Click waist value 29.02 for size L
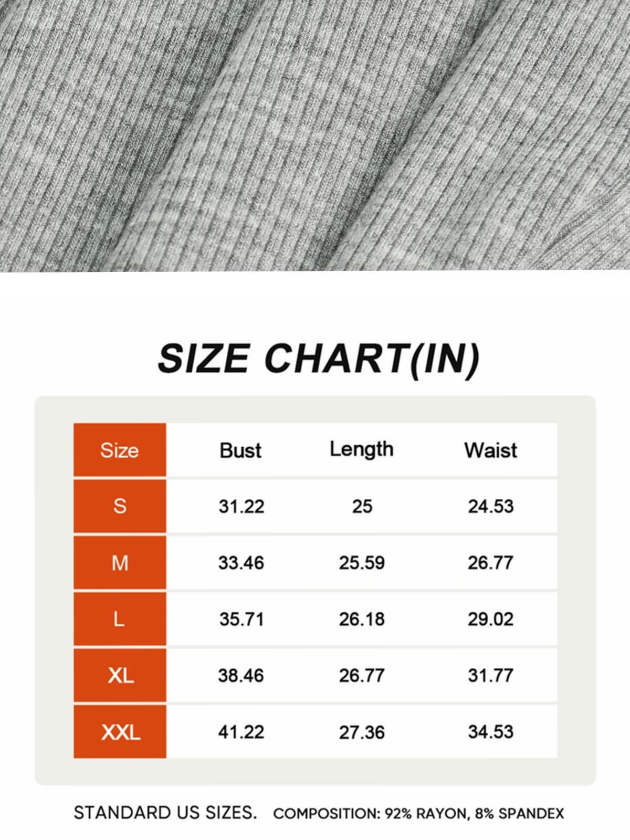Screen dimensions: 630x840 [490, 619]
